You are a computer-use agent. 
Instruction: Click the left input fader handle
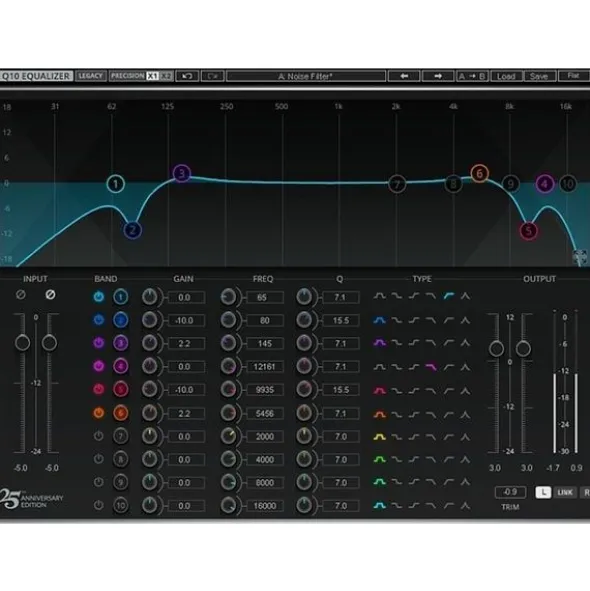[22, 343]
